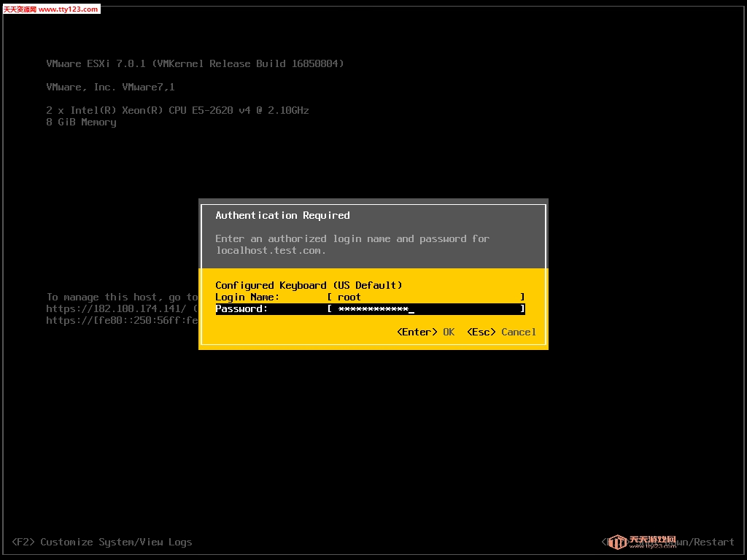This screenshot has height=560, width=747.
Task: Click the 'Login Name:' label
Action: [247, 297]
